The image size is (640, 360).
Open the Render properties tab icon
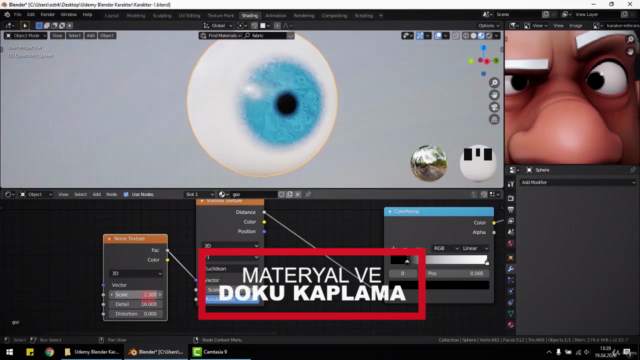pos(511,198)
